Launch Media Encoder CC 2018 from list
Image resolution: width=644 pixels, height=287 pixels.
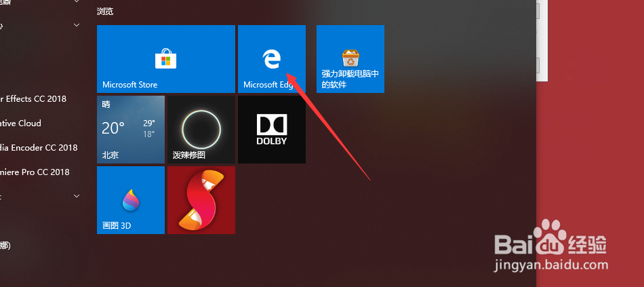click(x=39, y=148)
